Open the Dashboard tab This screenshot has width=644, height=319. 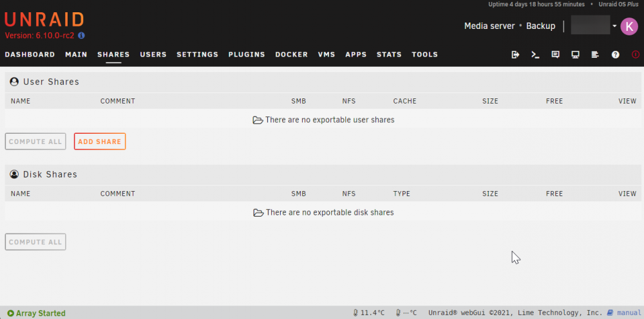tap(30, 55)
